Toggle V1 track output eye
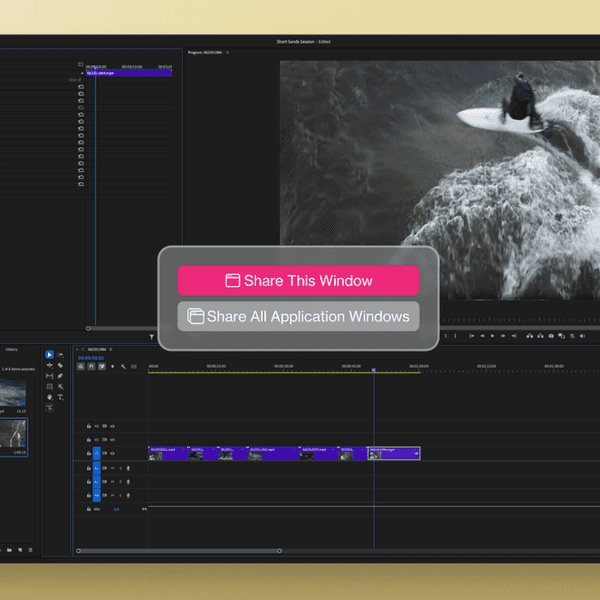The image size is (600, 600). click(x=112, y=453)
